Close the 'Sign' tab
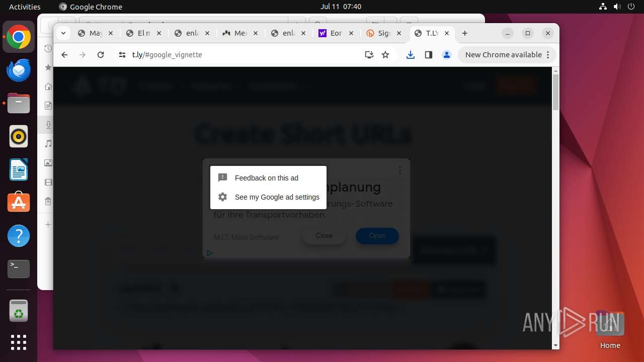The image size is (644, 362). point(399,33)
